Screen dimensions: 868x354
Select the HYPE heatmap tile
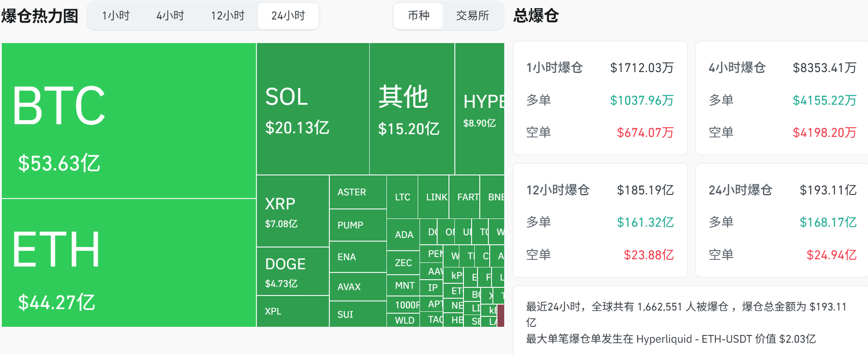pyautogui.click(x=479, y=109)
